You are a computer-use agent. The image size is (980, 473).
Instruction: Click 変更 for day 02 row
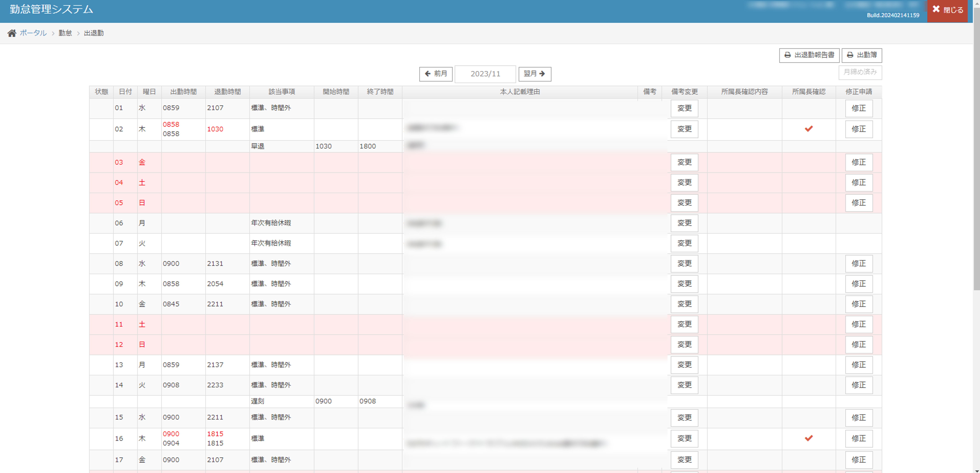tap(684, 129)
